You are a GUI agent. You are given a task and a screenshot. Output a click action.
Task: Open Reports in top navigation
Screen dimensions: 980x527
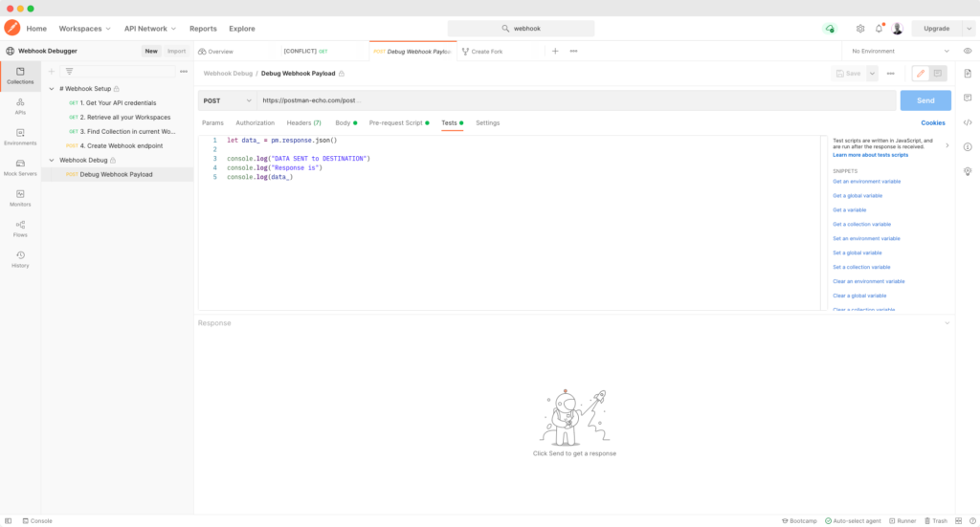pyautogui.click(x=203, y=29)
